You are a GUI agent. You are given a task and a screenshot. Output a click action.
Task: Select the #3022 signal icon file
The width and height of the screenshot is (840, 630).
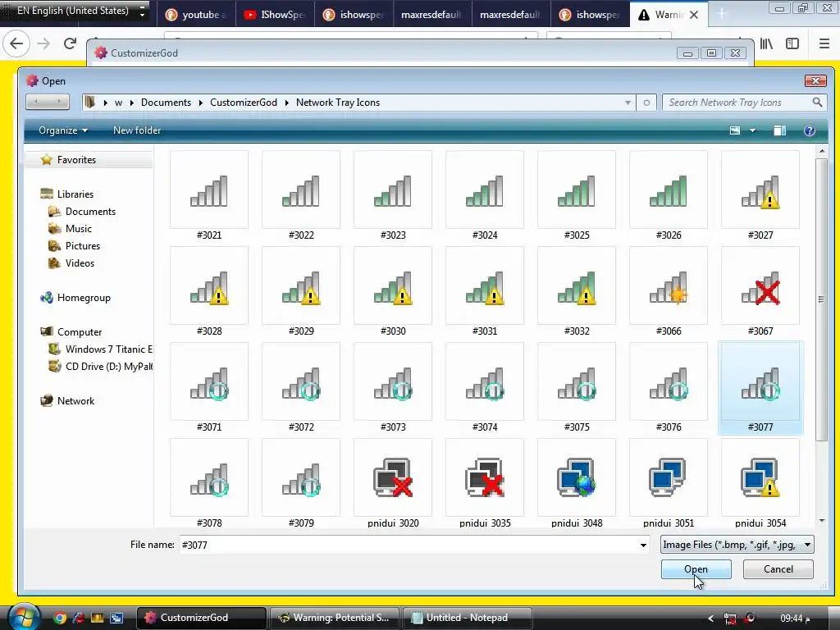pos(301,195)
